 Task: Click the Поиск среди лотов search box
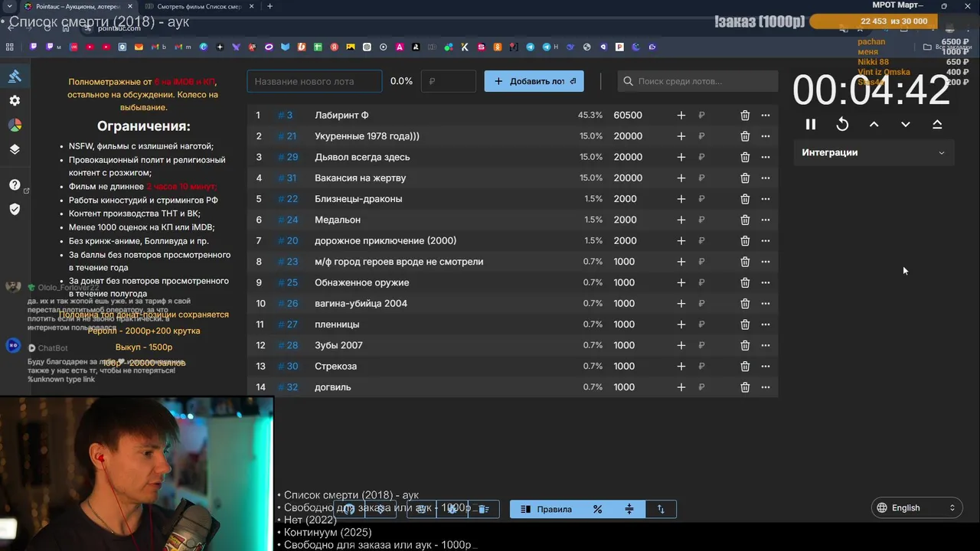click(x=697, y=81)
